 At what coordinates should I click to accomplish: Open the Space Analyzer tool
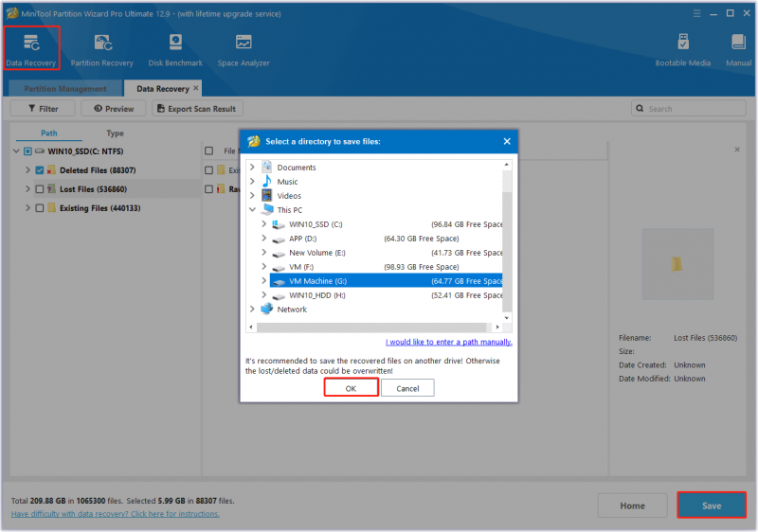(244, 50)
